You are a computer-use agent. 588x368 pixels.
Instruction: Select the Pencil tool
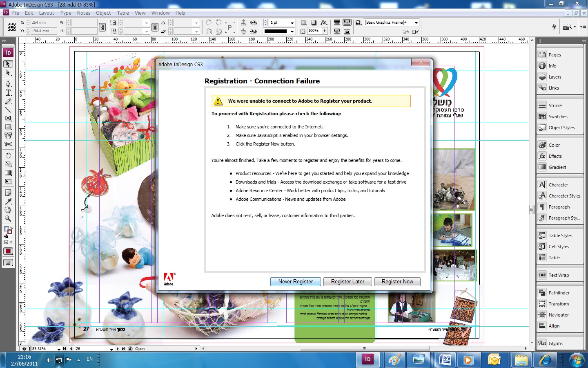coord(8,101)
